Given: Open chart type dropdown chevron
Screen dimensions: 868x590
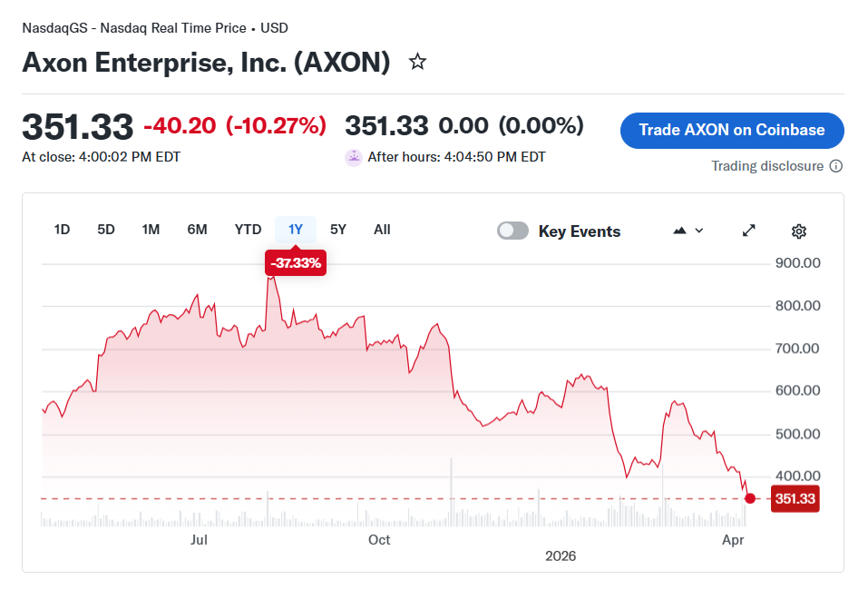Looking at the screenshot, I should point(699,231).
